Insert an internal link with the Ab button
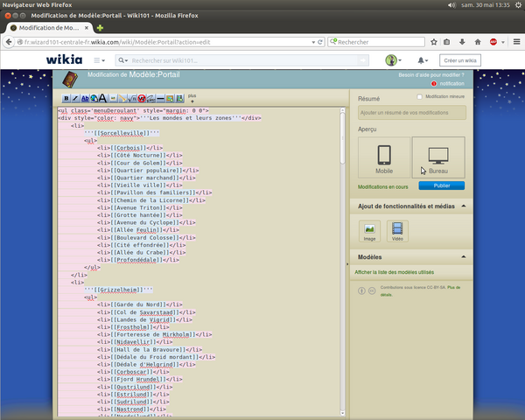The image size is (525, 420). pos(85,99)
